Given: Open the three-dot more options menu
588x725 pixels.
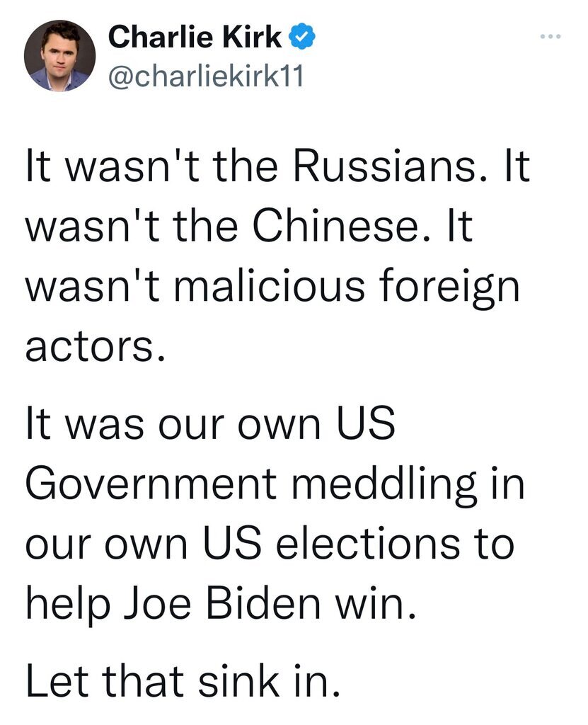Looking at the screenshot, I should tap(551, 36).
